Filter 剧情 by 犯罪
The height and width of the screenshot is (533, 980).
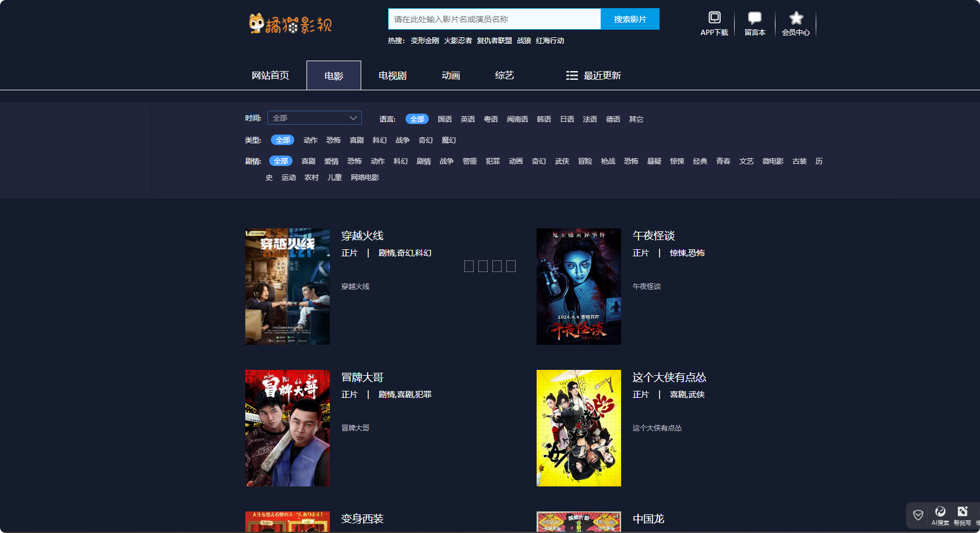493,161
